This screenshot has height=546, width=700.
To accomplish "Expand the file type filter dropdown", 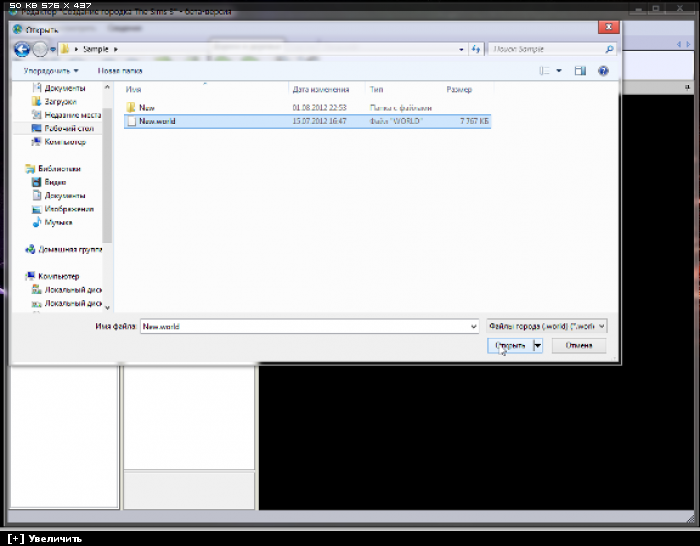I will (546, 326).
